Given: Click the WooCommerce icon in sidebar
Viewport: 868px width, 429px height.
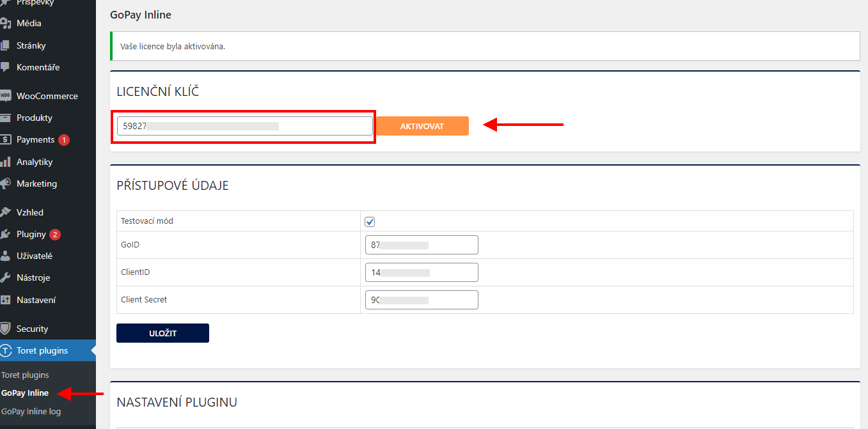Looking at the screenshot, I should 6,96.
